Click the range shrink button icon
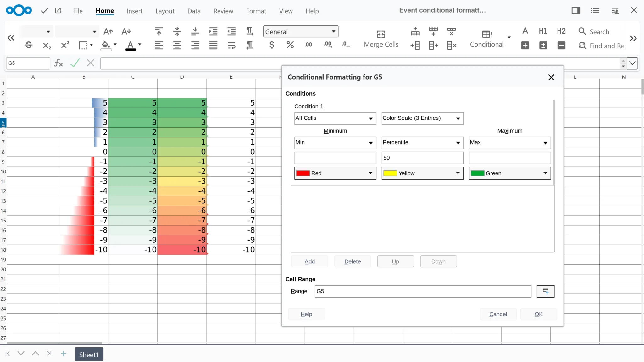Image resolution: width=644 pixels, height=362 pixels. coord(545,291)
